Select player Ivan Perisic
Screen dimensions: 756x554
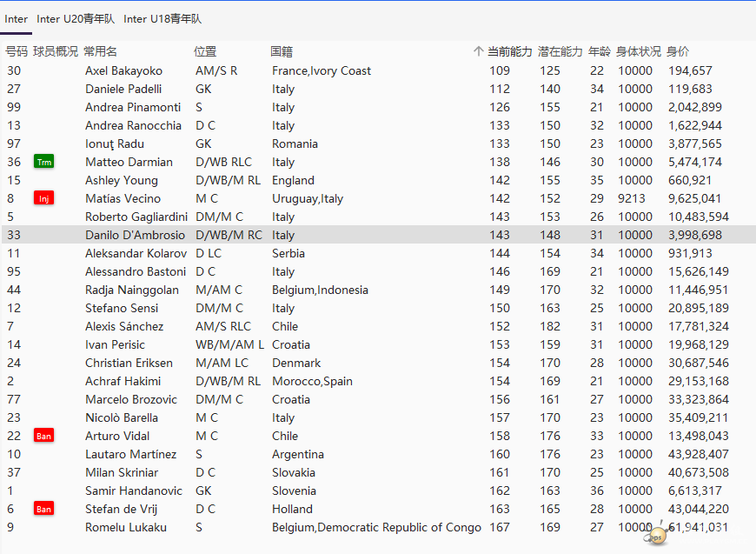pyautogui.click(x=116, y=344)
